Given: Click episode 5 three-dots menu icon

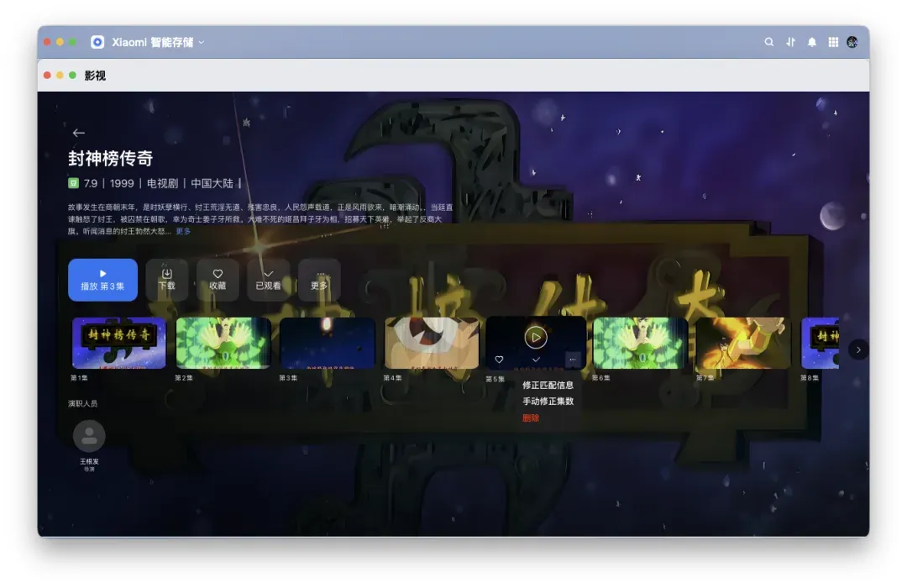Looking at the screenshot, I should tap(573, 360).
